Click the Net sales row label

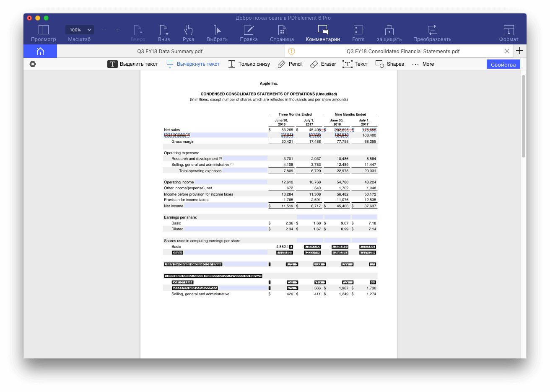(x=172, y=130)
